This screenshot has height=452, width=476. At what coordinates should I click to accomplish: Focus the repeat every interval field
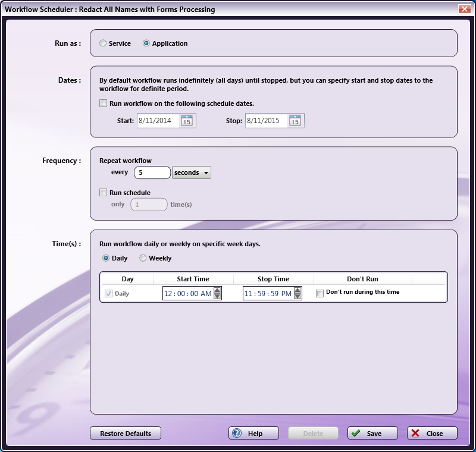pos(152,172)
